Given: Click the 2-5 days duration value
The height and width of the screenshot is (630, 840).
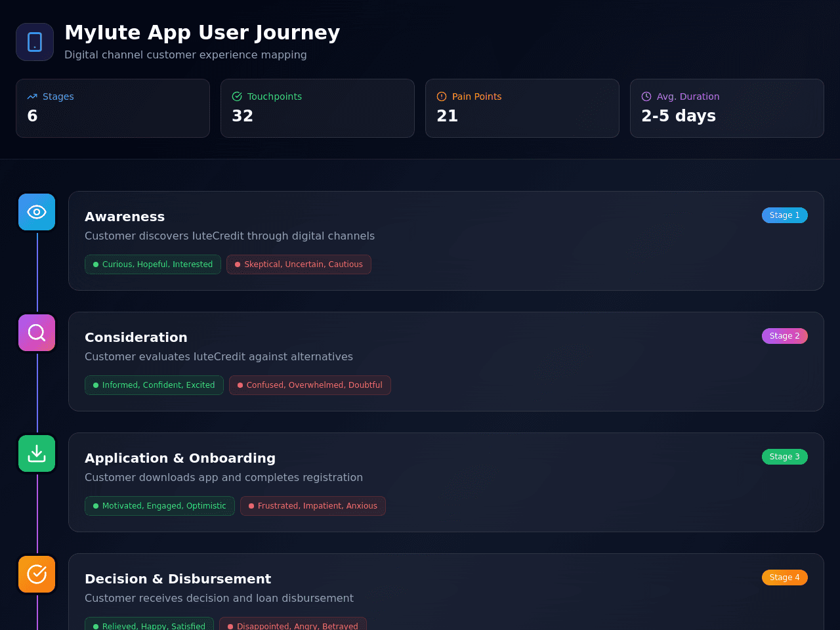Looking at the screenshot, I should [679, 116].
